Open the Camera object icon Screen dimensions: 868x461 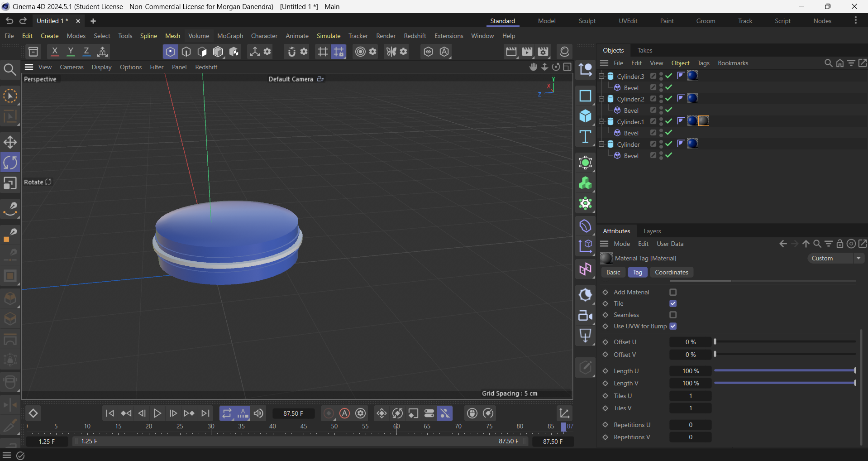tap(585, 316)
